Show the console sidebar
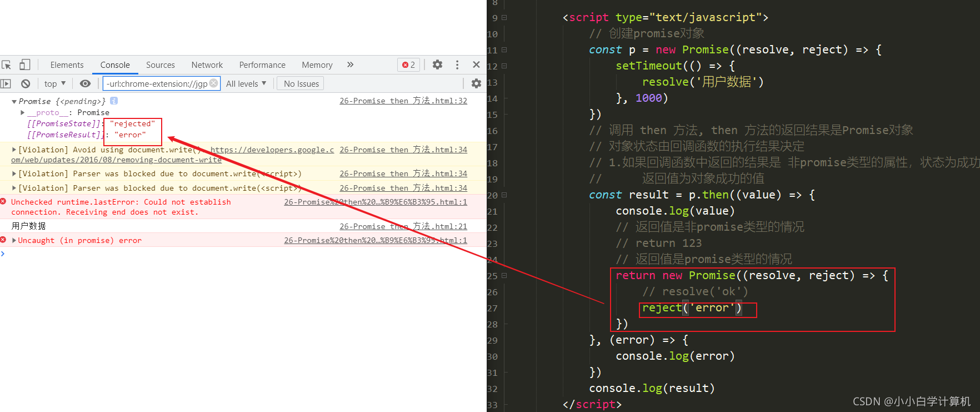980x412 pixels. coord(6,83)
